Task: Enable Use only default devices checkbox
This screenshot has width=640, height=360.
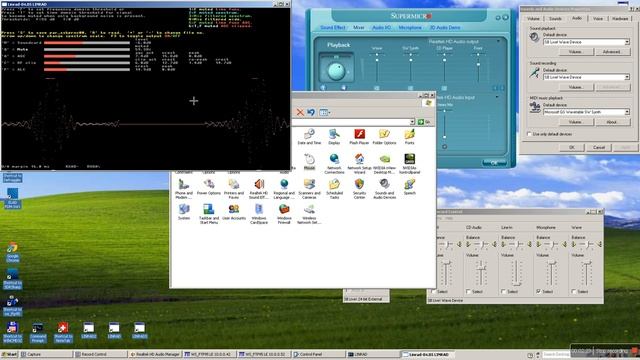Action: click(x=529, y=134)
